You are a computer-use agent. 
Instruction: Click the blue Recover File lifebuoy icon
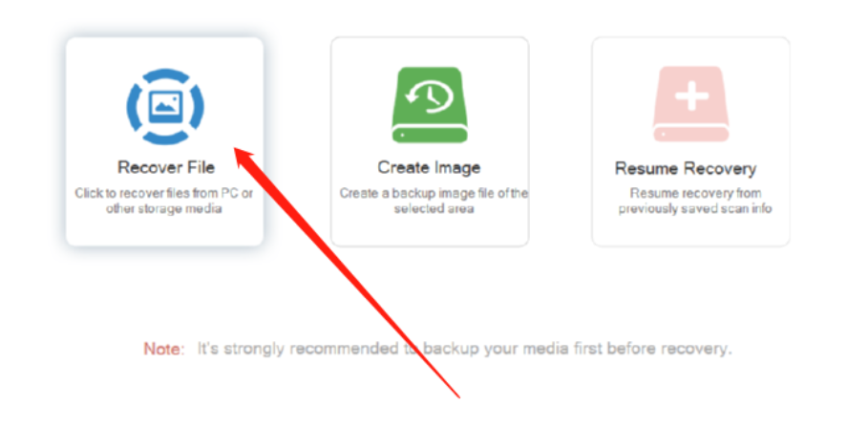[165, 106]
